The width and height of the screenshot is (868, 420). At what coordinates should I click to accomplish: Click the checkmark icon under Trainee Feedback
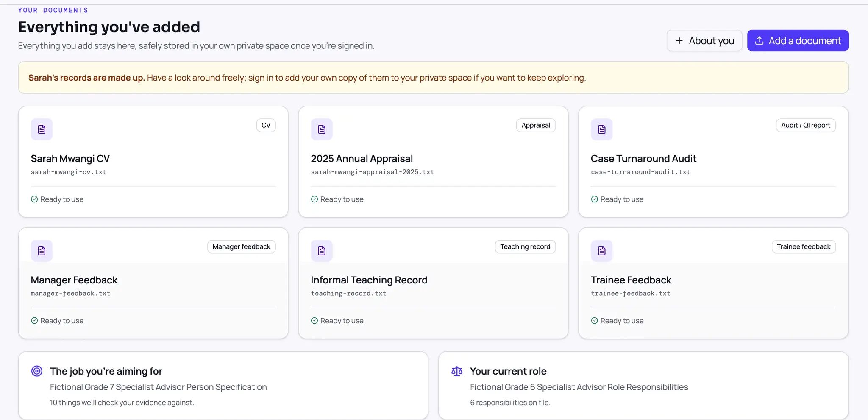[x=595, y=321]
